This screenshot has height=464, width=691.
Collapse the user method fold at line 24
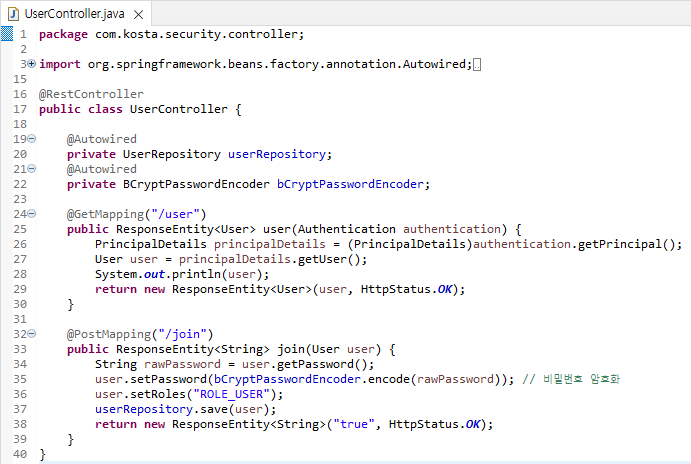pos(32,214)
